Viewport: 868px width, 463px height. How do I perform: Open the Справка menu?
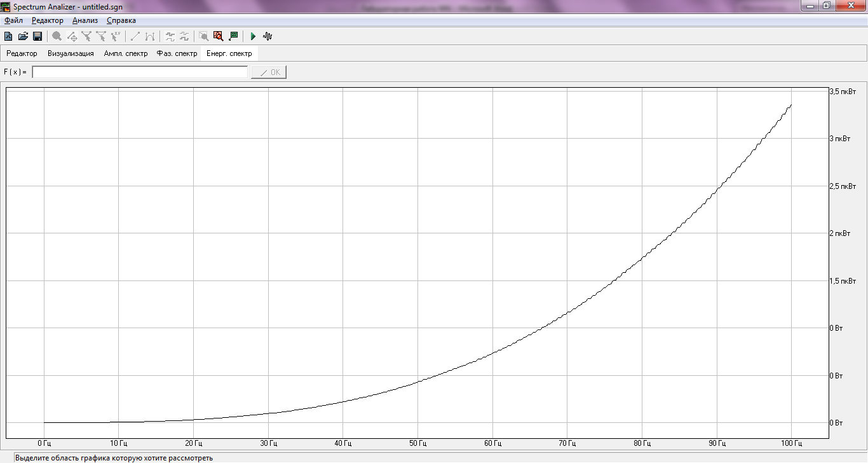(x=121, y=20)
